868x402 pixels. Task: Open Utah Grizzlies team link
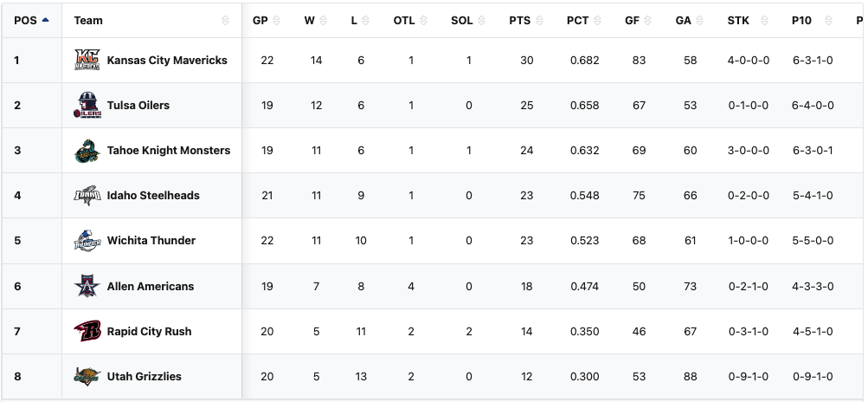click(145, 376)
